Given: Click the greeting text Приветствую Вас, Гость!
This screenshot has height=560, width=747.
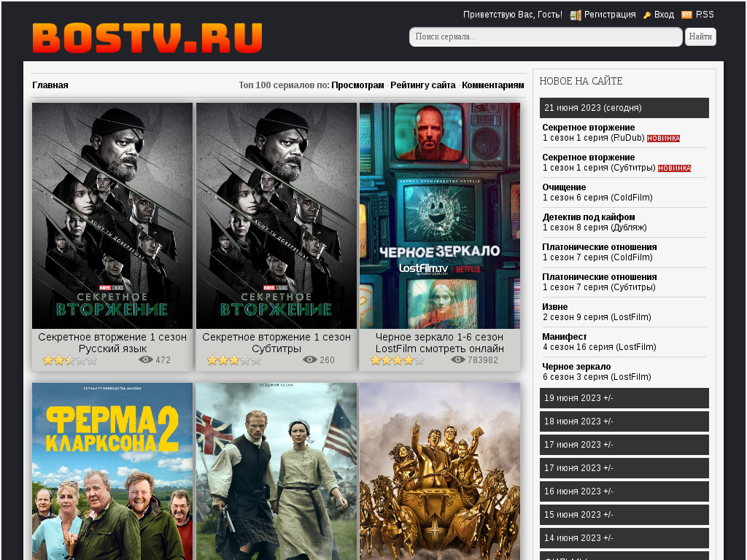Looking at the screenshot, I should (513, 15).
